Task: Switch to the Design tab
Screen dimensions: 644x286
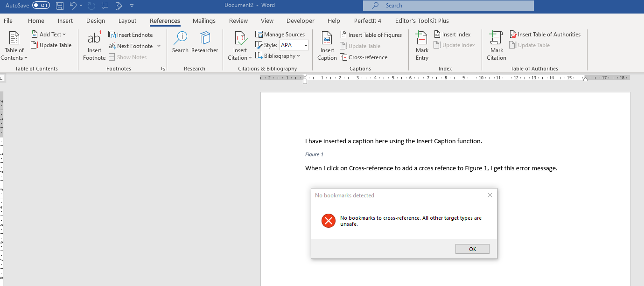Action: (x=96, y=21)
